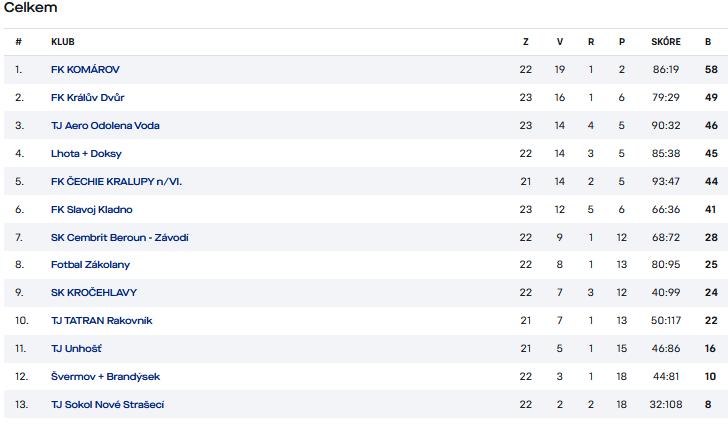Click the SKÓRE column header

[x=666, y=42]
